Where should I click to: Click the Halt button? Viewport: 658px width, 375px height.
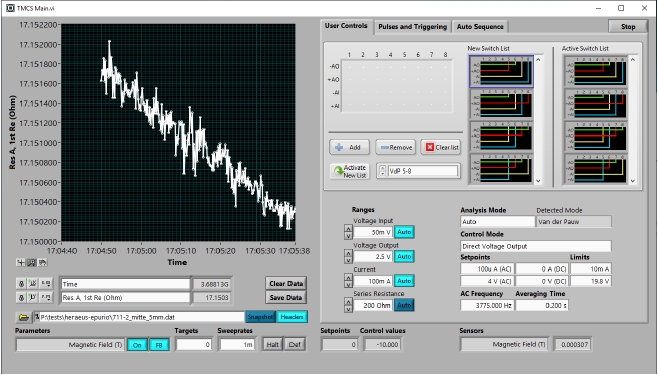point(272,344)
